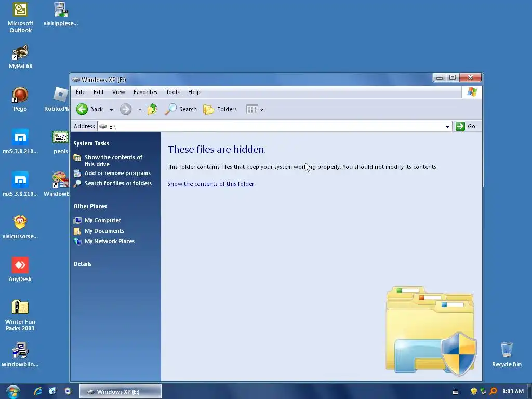Click the Outlook Express quick launch icon
Image resolution: width=532 pixels, height=399 pixels.
(52, 391)
